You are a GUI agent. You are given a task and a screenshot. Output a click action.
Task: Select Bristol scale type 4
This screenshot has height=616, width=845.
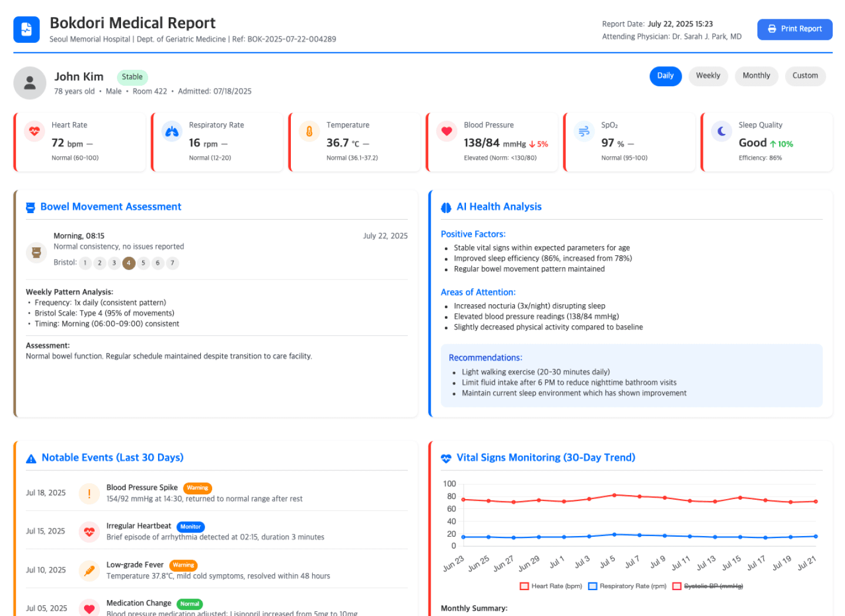point(129,263)
